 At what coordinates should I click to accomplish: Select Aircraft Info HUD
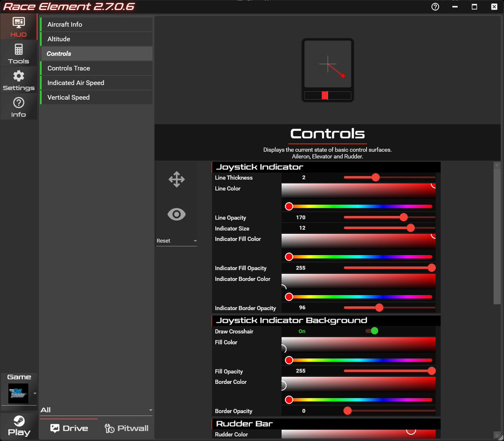[97, 24]
